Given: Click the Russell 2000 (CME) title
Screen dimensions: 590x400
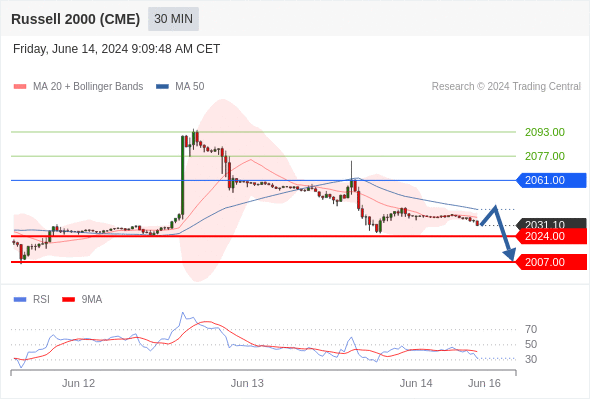Looking at the screenshot, I should coord(76,19).
